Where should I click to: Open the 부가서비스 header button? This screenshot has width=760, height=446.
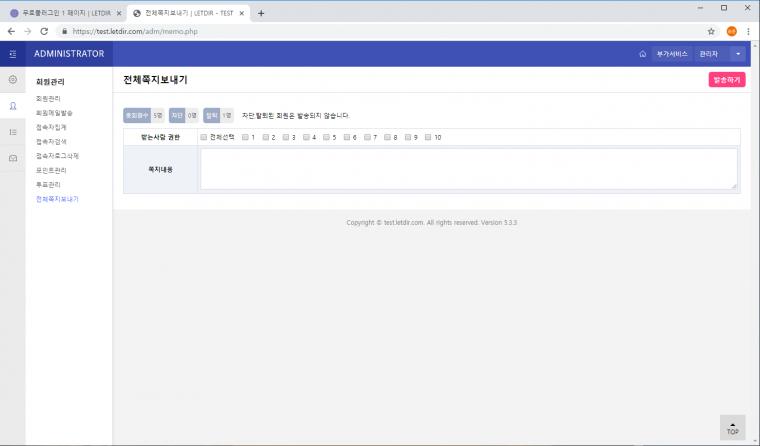tap(672, 54)
